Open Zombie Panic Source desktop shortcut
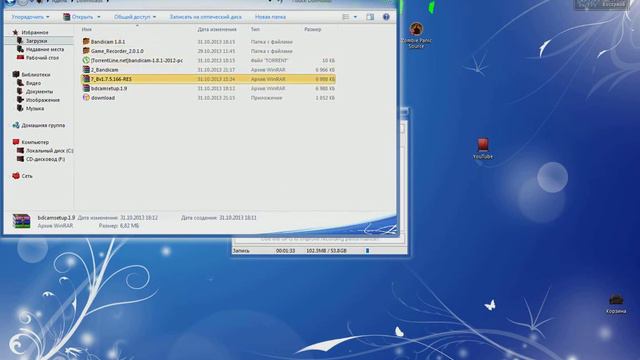 (416, 35)
